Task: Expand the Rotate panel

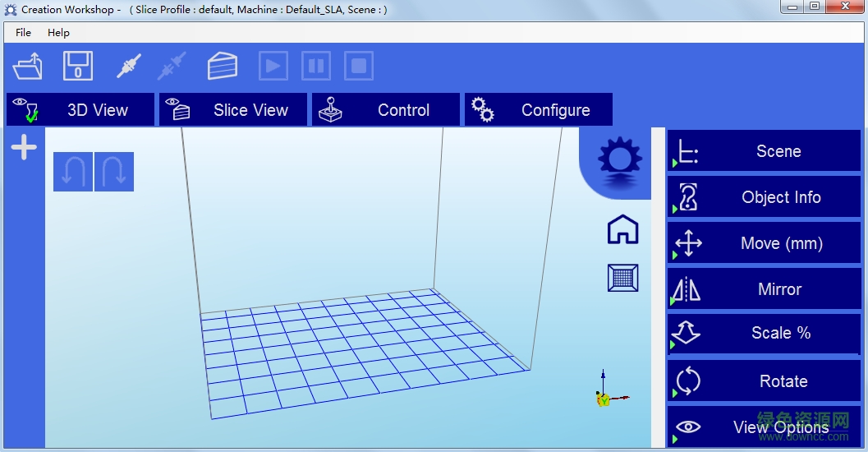Action: tap(764, 381)
